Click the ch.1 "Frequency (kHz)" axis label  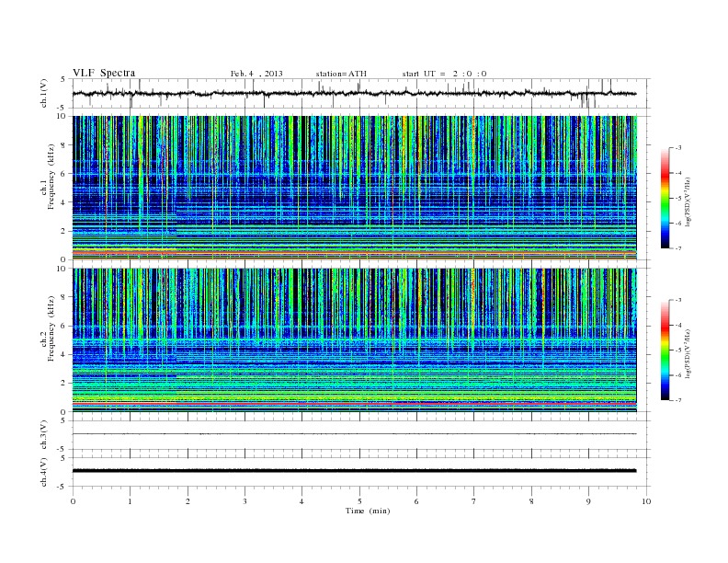(x=51, y=177)
